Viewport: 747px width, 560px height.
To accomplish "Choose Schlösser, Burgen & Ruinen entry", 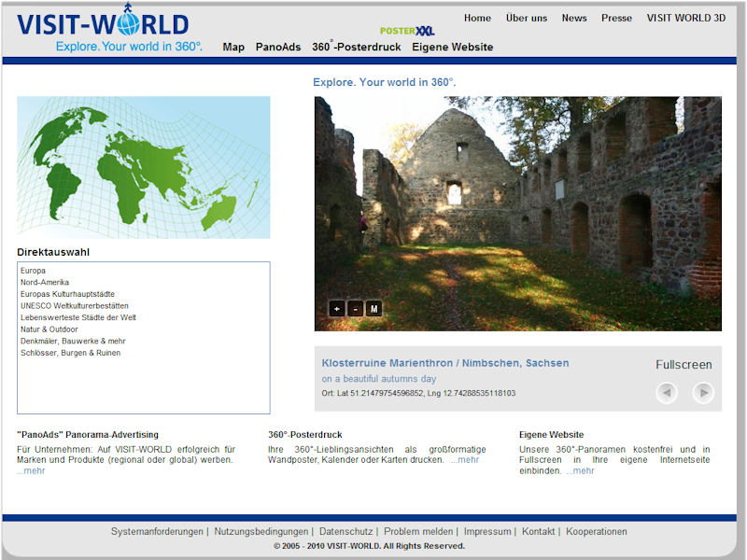I will [x=70, y=353].
